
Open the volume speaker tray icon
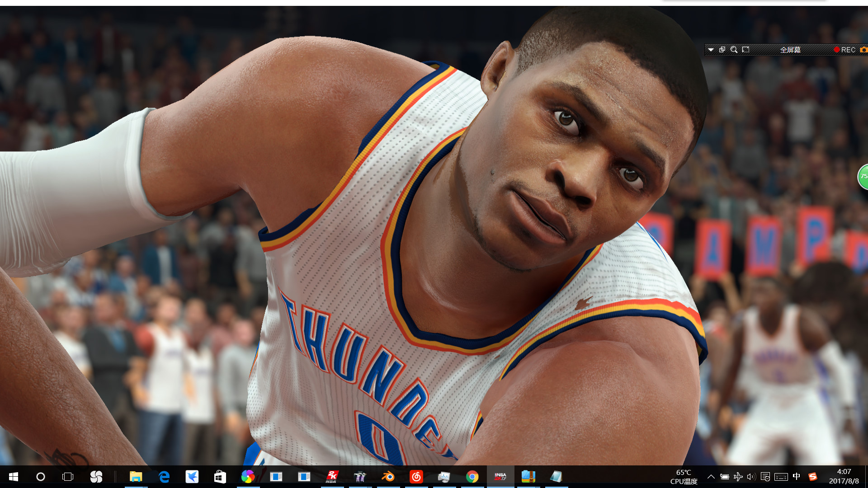(751, 477)
